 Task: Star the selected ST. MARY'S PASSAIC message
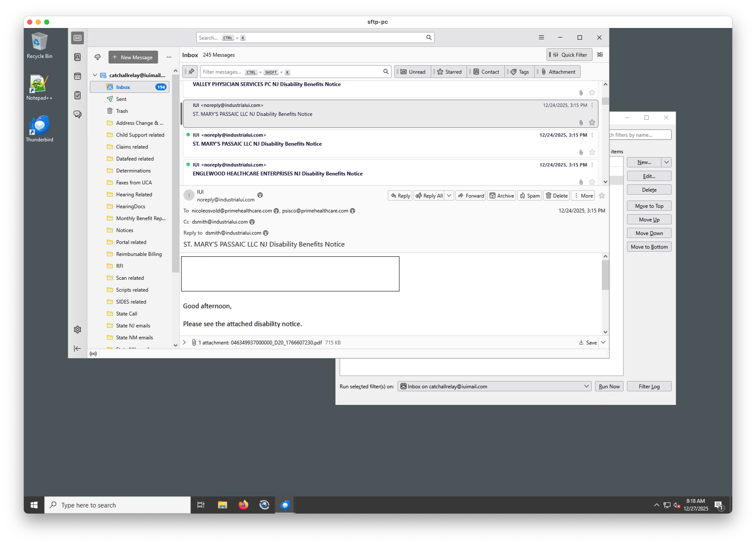[592, 122]
